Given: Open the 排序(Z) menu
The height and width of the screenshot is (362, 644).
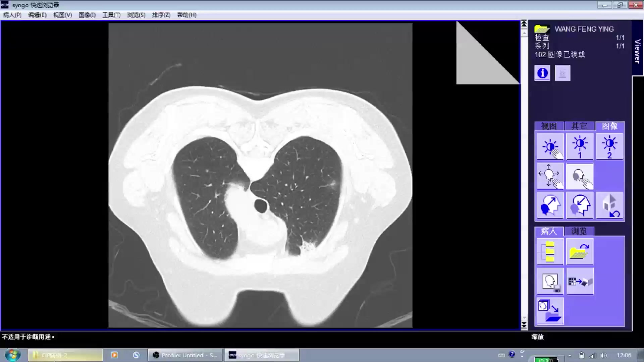Looking at the screenshot, I should [161, 15].
